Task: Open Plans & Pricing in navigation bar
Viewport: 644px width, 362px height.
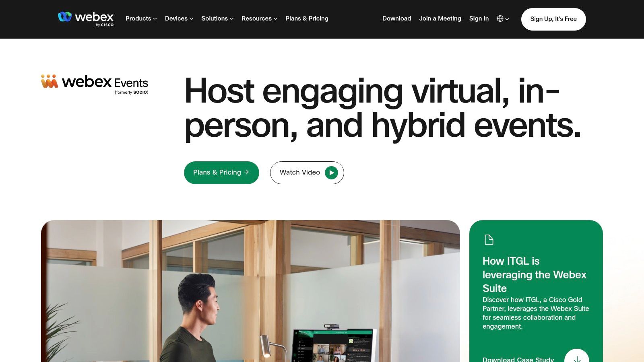Action: (x=307, y=19)
